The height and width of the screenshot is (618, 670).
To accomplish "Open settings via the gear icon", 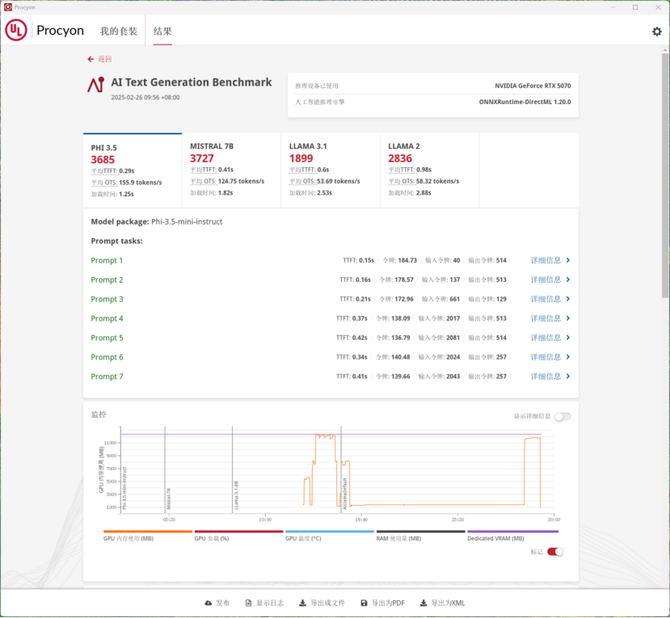I will tap(656, 31).
